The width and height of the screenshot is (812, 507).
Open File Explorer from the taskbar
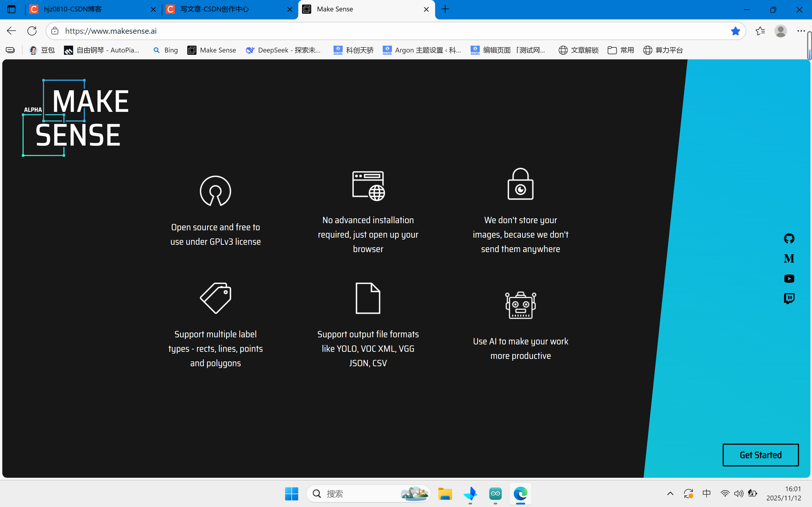click(445, 494)
